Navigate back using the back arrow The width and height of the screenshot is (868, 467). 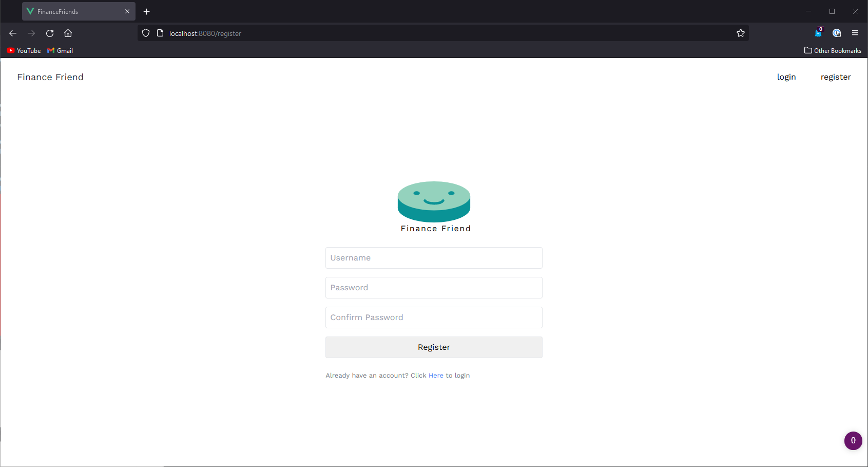12,33
